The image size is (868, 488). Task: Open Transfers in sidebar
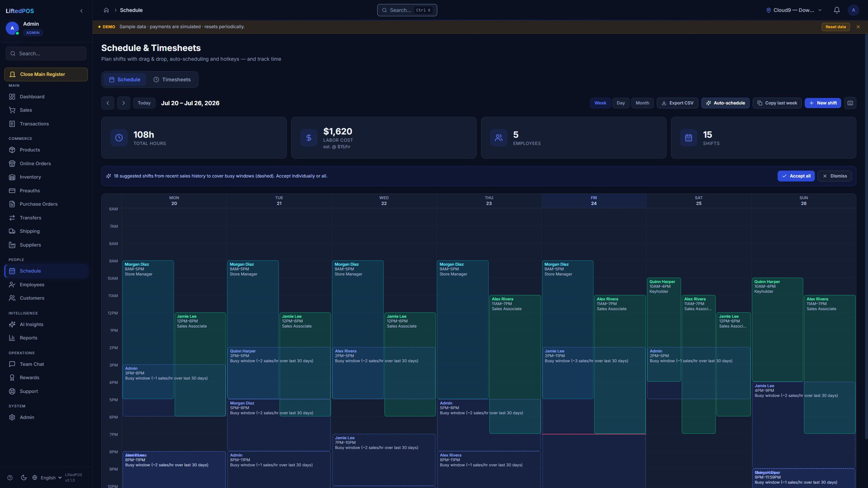click(x=46, y=218)
